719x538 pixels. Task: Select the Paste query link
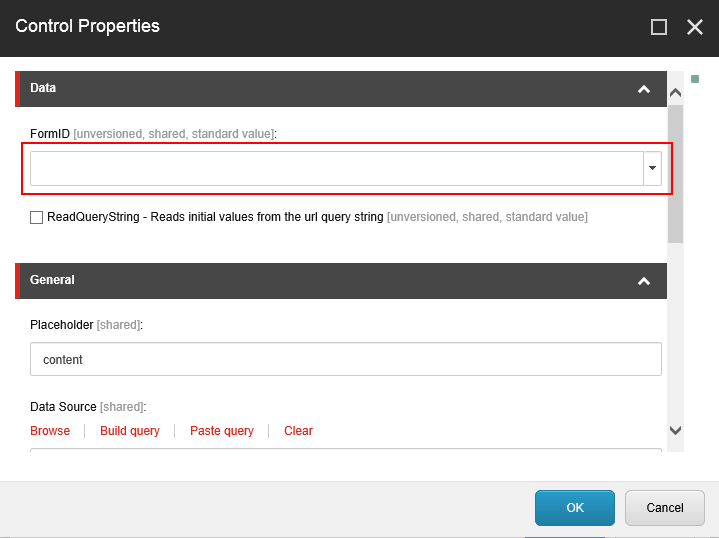coord(222,431)
